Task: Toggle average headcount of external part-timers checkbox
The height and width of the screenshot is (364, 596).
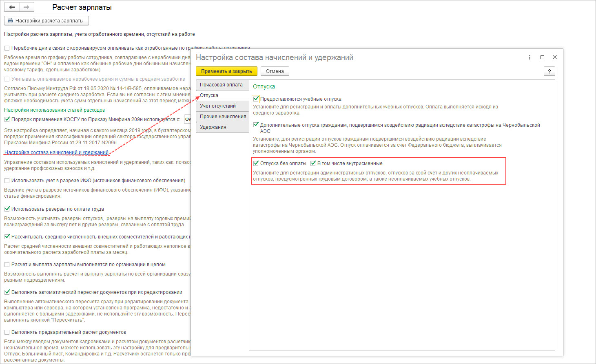Action: (x=7, y=237)
